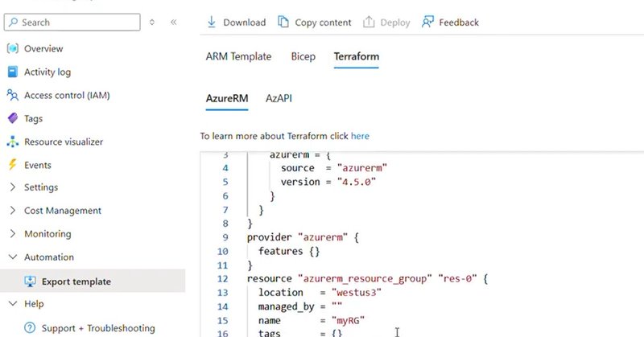Click the Automation section label
The width and height of the screenshot is (644, 337).
[x=49, y=257]
